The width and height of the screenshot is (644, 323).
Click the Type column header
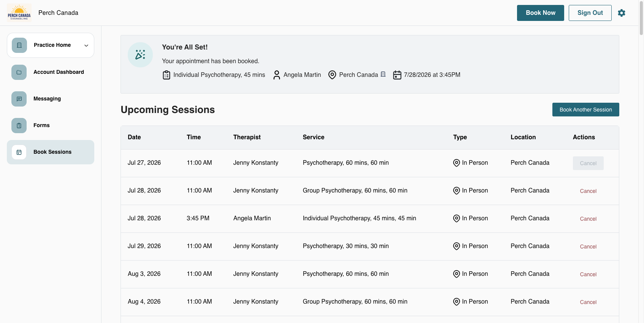tap(460, 137)
